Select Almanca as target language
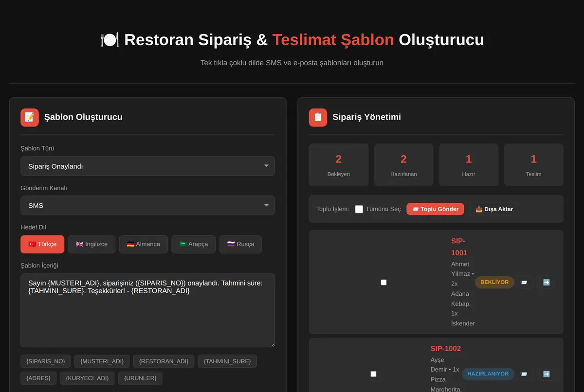This screenshot has height=392, width=584. (x=144, y=244)
